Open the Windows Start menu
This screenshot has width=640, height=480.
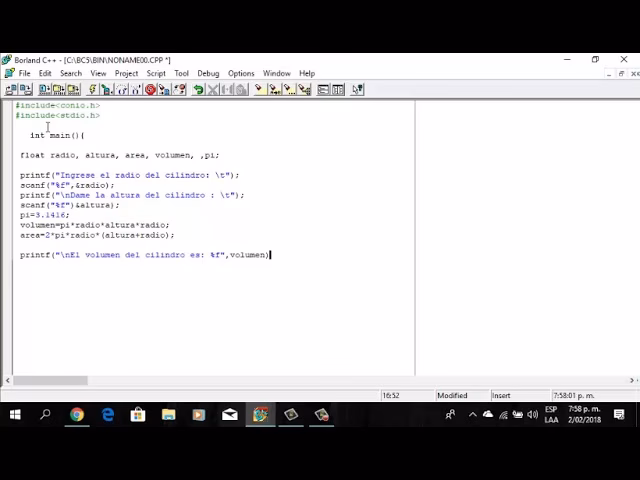(15, 415)
